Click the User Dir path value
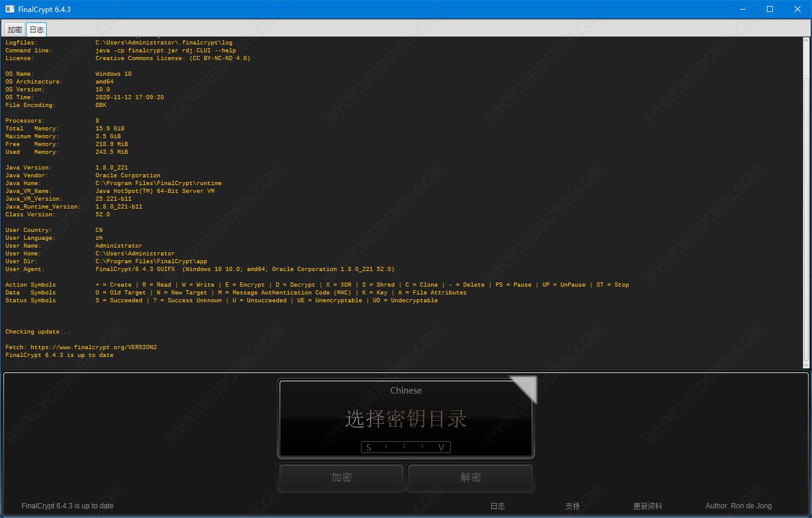 coord(151,261)
